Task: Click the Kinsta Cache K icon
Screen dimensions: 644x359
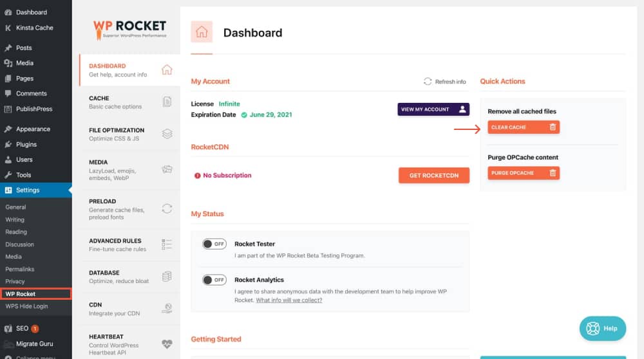Action: pos(8,28)
